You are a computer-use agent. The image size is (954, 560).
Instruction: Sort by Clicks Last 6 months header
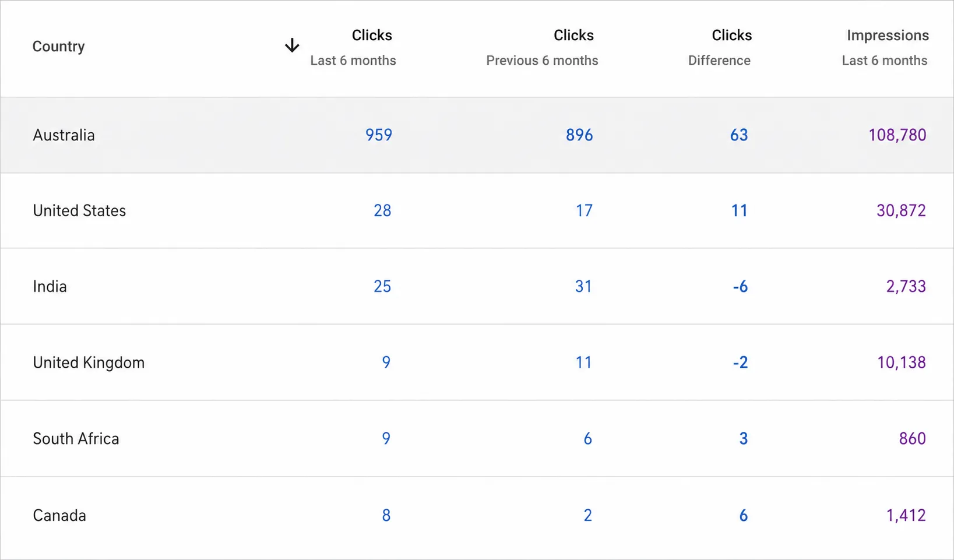[x=353, y=47]
